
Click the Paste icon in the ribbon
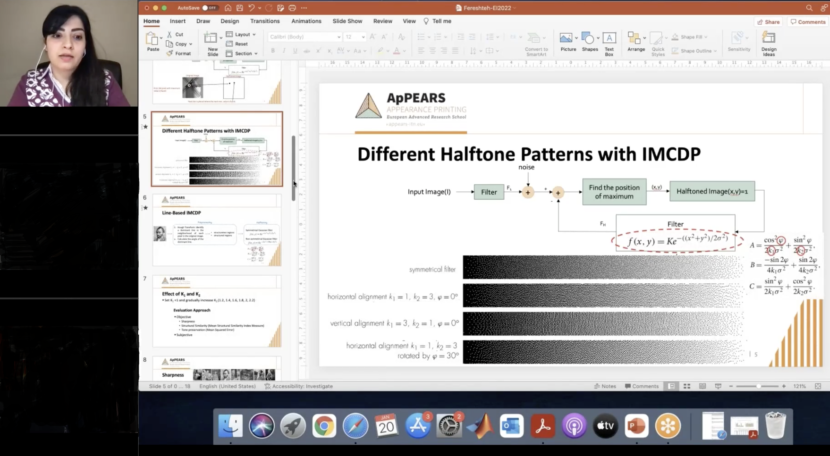(153, 40)
